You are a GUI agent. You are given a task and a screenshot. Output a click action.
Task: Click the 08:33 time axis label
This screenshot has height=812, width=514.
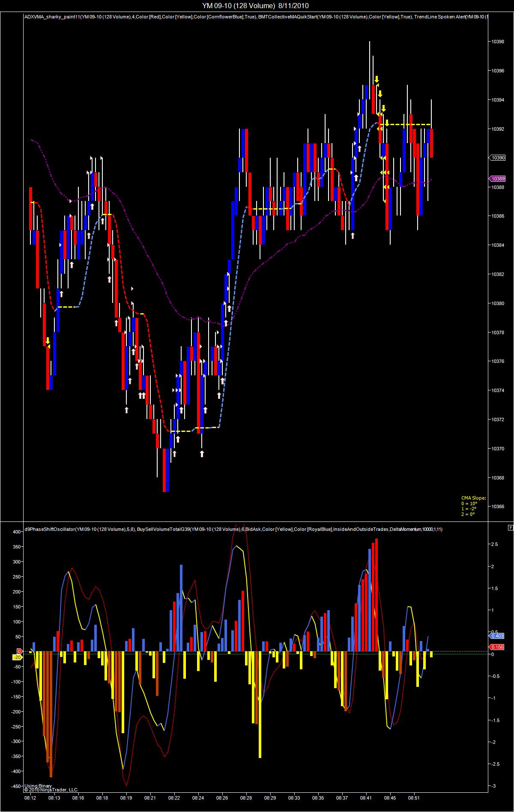(294, 798)
